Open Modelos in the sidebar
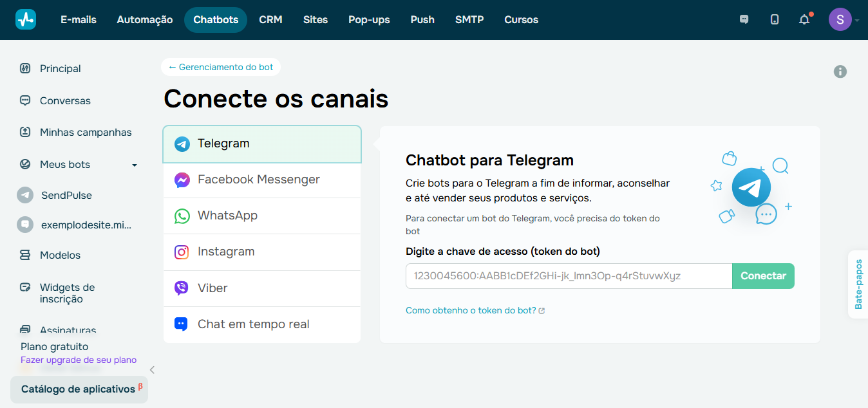 point(60,255)
